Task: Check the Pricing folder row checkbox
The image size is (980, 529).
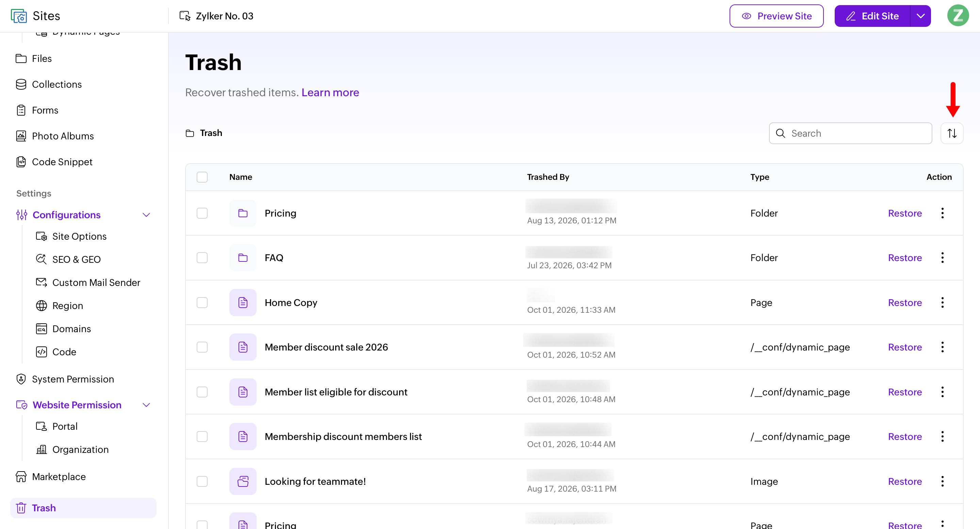Action: [x=202, y=213]
